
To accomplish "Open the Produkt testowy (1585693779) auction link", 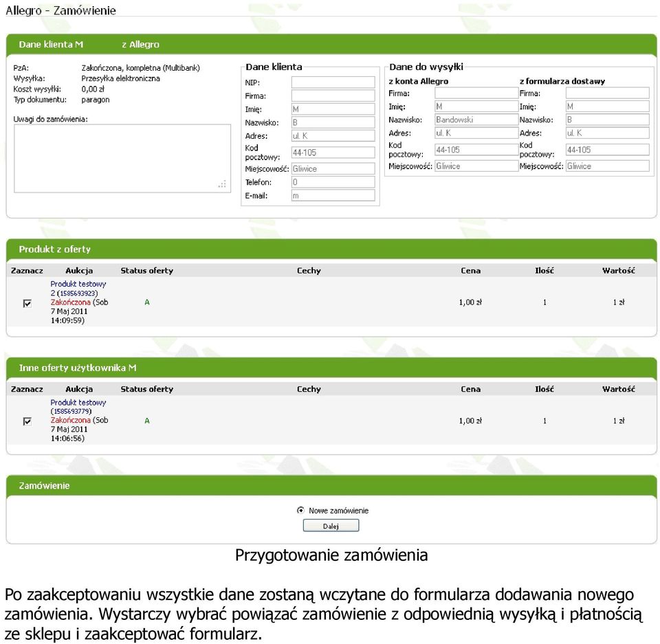I will tap(78, 407).
